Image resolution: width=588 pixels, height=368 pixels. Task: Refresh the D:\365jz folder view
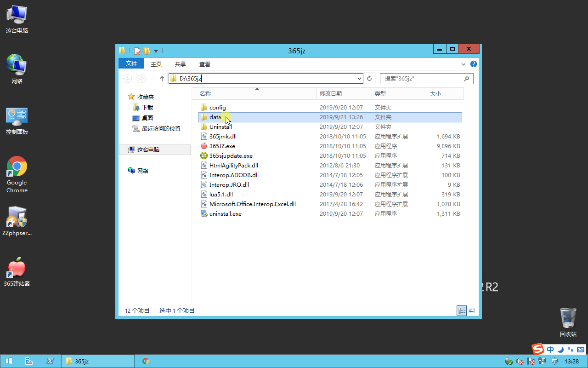coord(369,79)
